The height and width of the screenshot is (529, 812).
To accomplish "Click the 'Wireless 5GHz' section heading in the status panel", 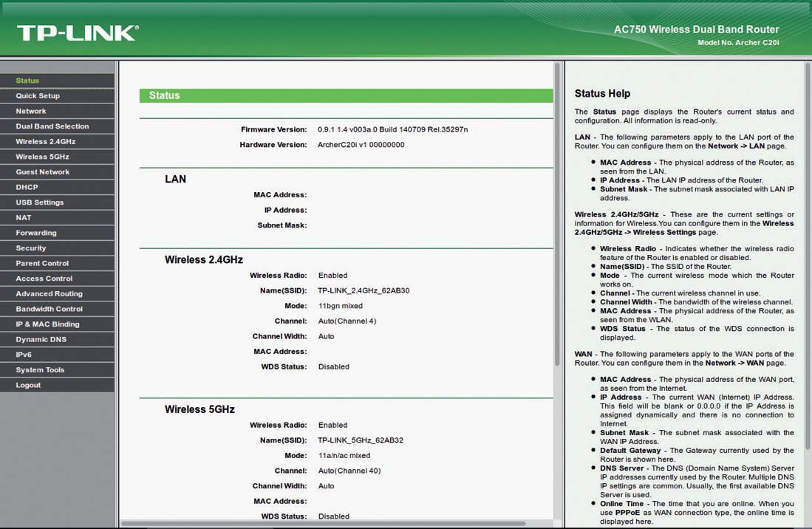I will 200,409.
